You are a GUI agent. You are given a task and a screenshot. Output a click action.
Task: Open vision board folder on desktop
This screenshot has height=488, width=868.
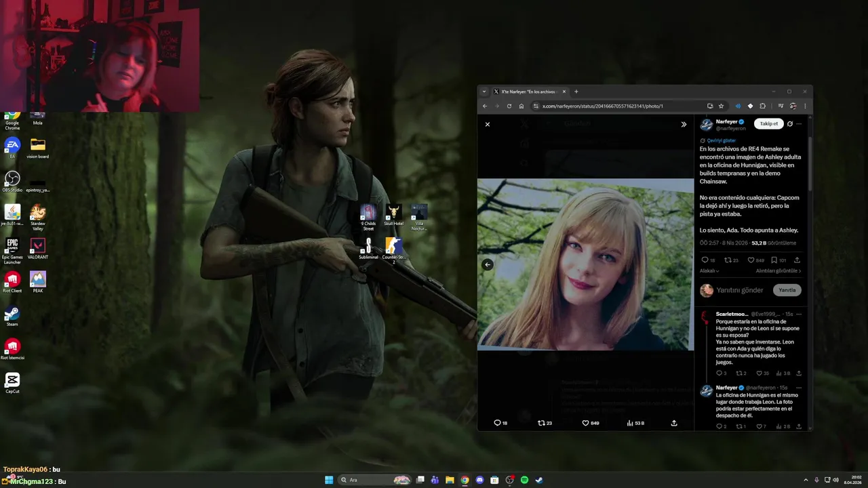click(x=38, y=148)
